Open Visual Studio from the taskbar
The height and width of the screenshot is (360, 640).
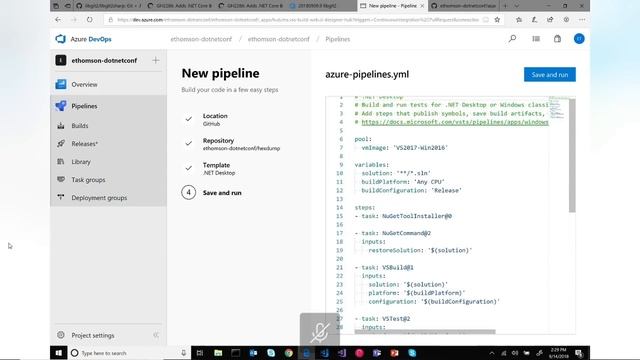tap(342, 353)
